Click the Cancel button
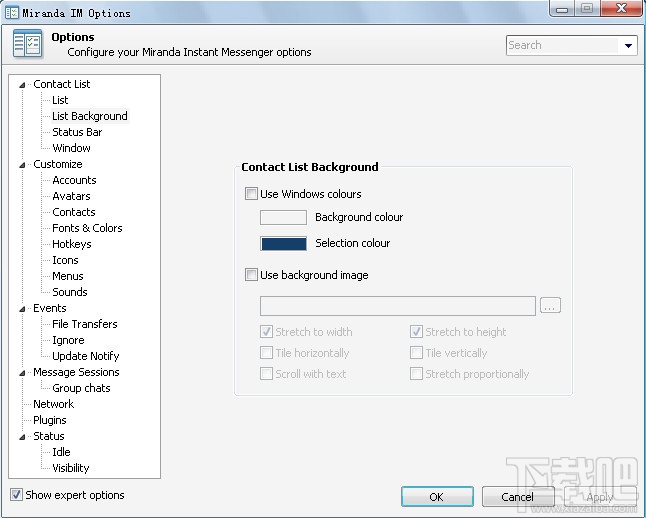Screen dimensions: 646x518 pos(517,497)
